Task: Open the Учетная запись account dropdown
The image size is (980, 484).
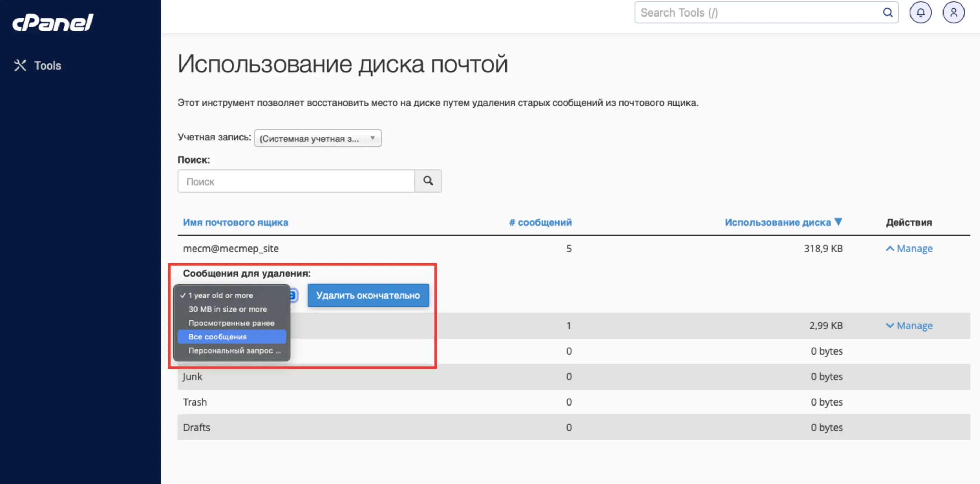Action: point(318,138)
